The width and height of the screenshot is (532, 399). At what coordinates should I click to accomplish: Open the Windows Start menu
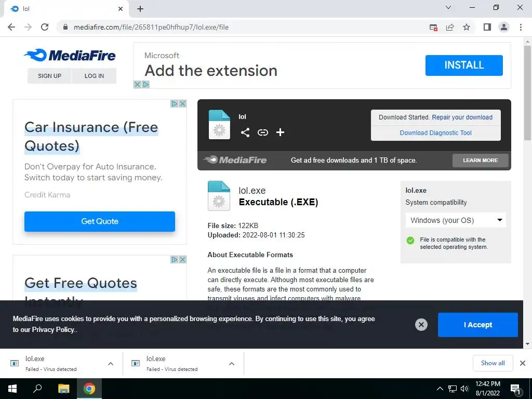(12, 389)
